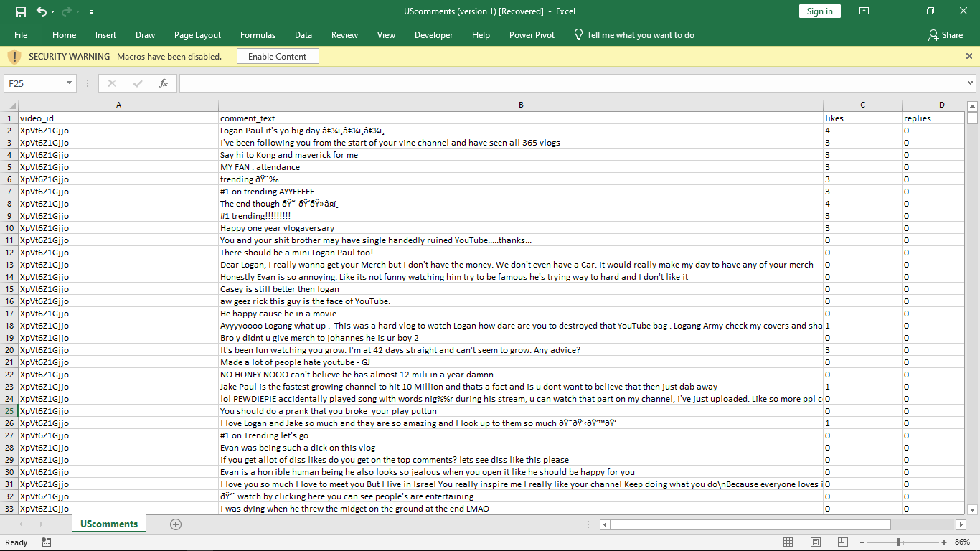Open the Power Pivot tab
Screen dimensions: 980x551
click(532, 35)
